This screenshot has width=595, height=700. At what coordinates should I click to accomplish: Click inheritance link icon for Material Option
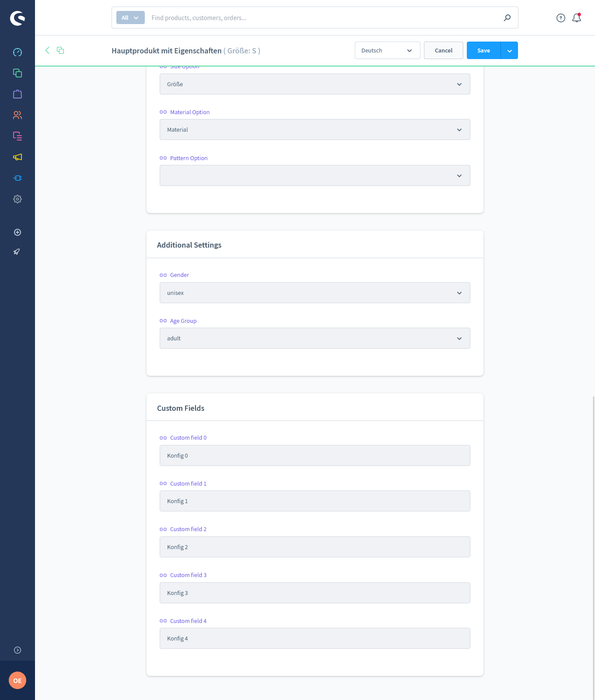[163, 112]
